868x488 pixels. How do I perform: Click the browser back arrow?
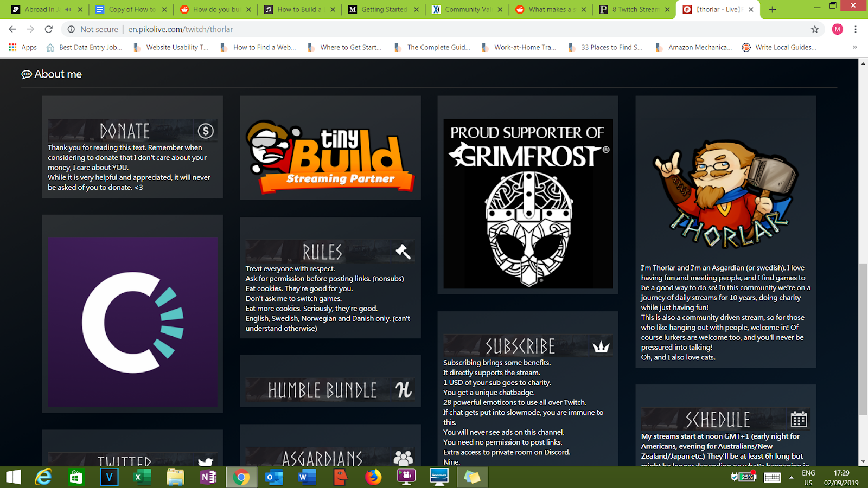point(12,29)
